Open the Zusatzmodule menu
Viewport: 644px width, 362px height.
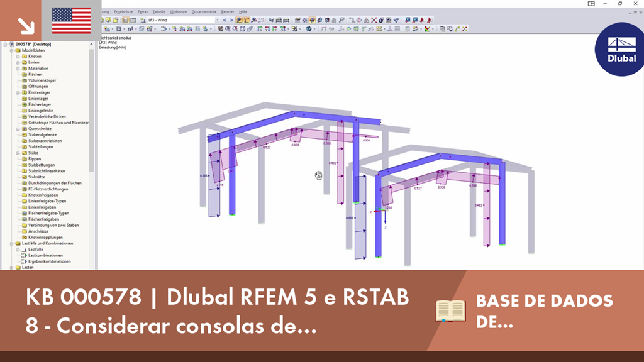[204, 12]
